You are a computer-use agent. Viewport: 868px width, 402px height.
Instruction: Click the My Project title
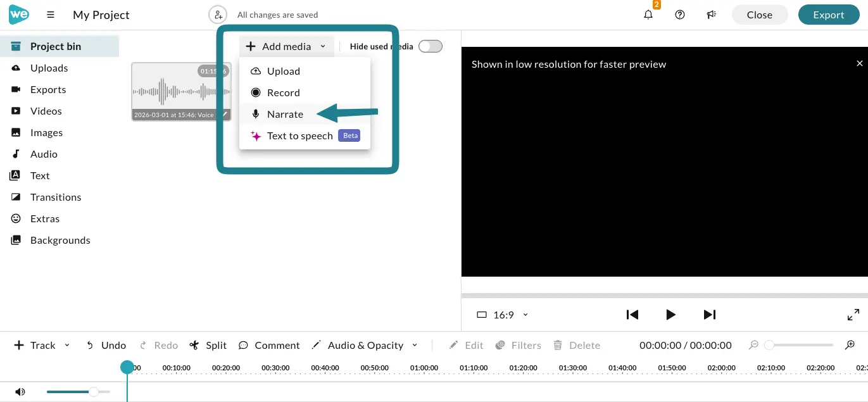[x=101, y=15]
